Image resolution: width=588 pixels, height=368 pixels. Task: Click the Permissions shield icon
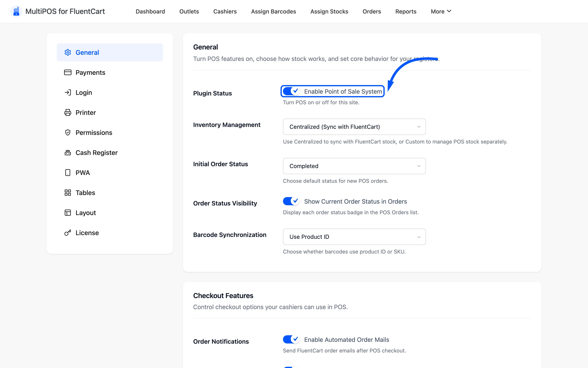[x=68, y=132]
